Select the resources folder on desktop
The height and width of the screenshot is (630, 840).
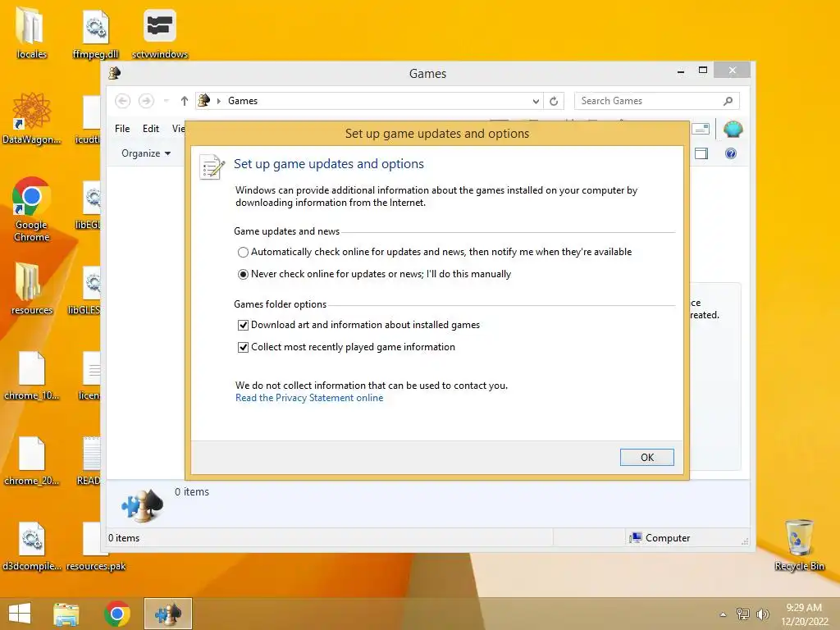point(32,288)
